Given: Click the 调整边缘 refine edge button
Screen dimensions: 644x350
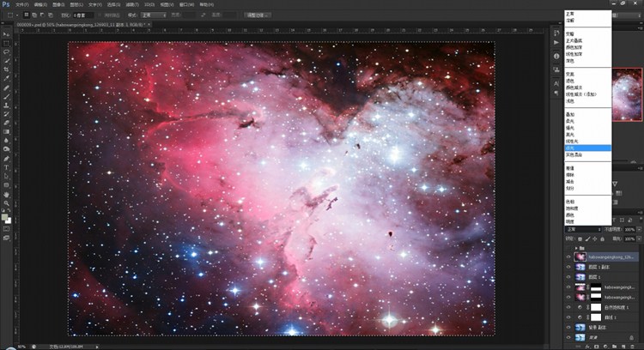Looking at the screenshot, I should coord(258,15).
